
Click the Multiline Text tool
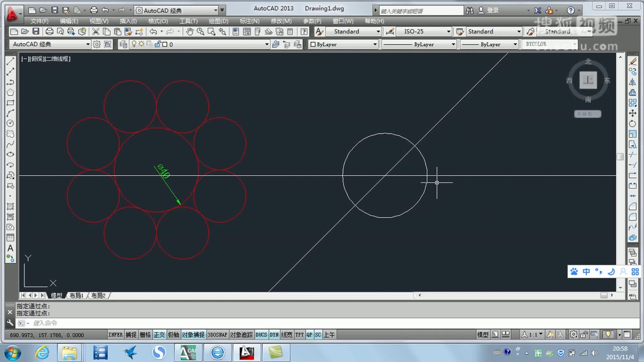click(10, 248)
